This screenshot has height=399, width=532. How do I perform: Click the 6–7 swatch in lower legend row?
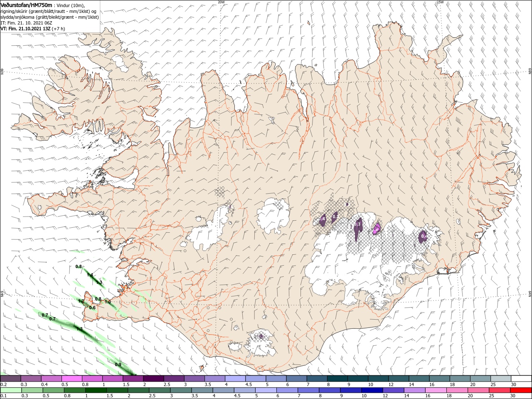click(x=287, y=390)
